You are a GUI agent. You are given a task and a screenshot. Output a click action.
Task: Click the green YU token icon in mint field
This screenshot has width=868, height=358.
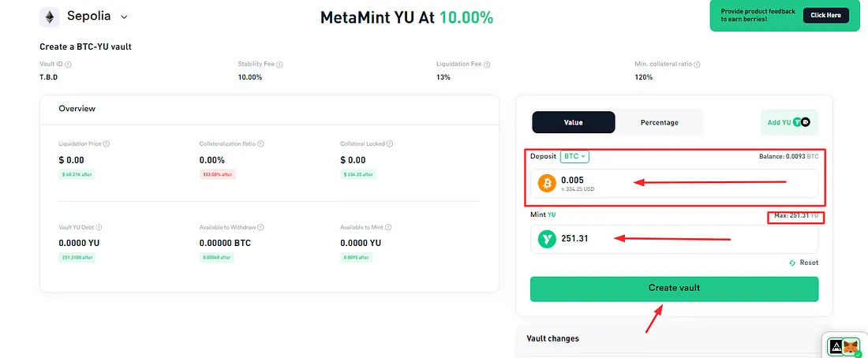[x=547, y=239]
